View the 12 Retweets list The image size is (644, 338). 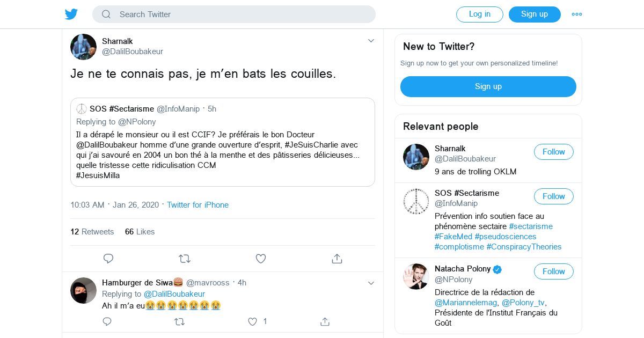point(92,232)
